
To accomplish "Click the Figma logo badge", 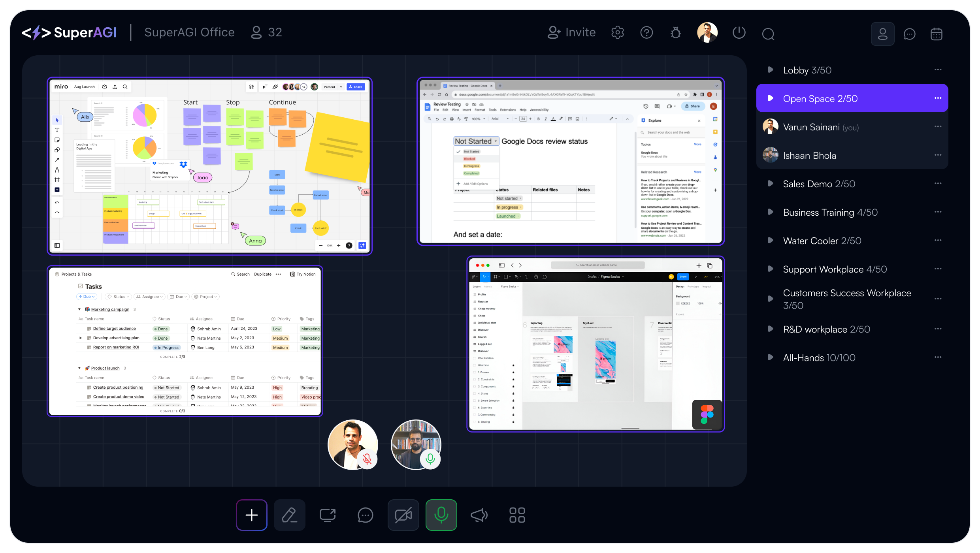I will [x=707, y=414].
